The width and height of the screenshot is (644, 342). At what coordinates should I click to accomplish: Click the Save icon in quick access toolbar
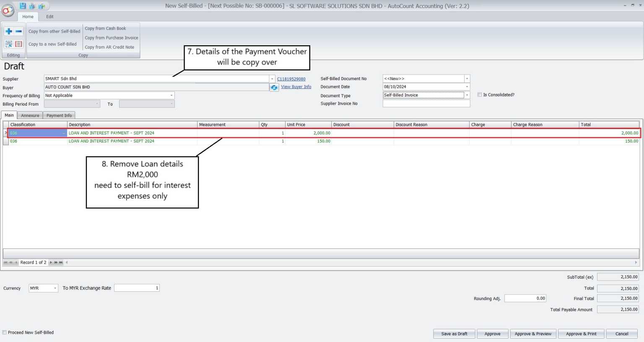coord(23,6)
